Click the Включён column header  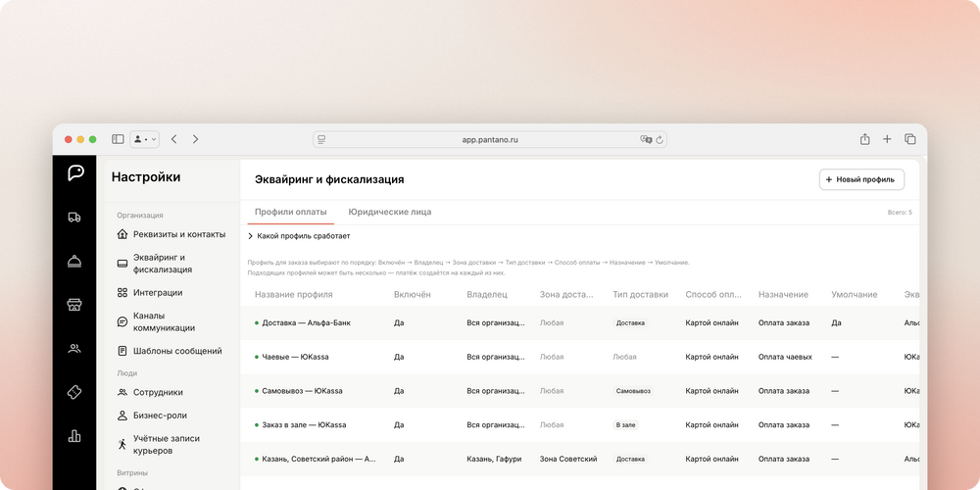click(413, 294)
